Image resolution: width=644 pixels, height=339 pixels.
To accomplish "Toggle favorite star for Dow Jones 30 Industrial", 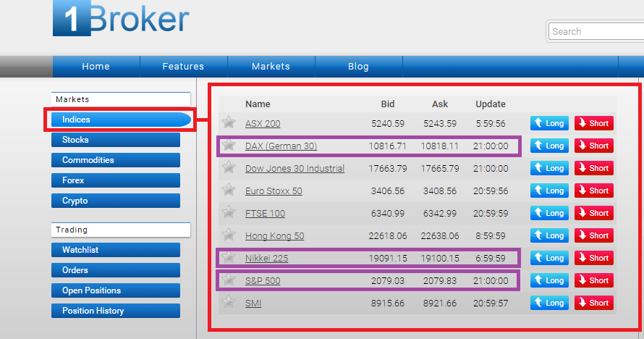I will pos(229,167).
